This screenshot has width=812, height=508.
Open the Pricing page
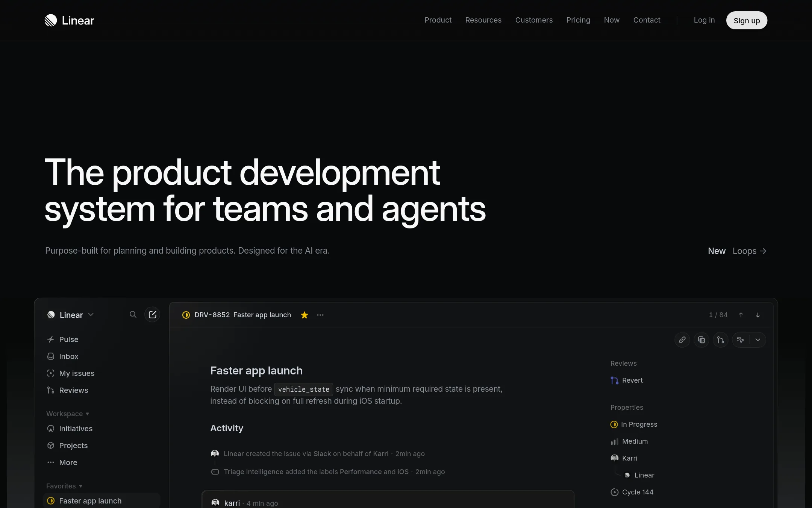(578, 20)
